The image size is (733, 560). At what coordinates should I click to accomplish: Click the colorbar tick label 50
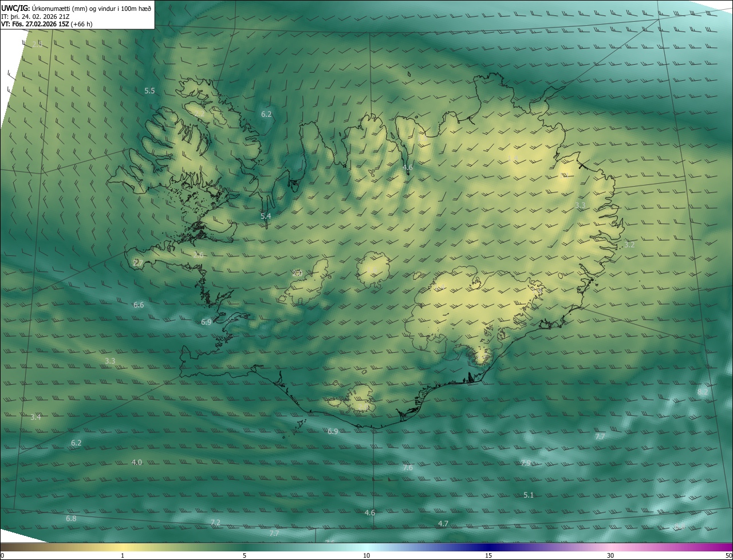(x=728, y=555)
